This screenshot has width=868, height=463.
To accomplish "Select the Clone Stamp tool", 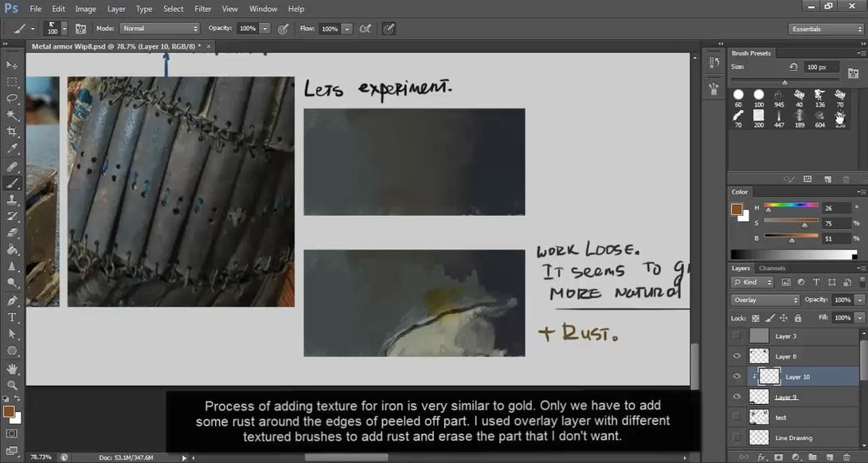I will click(x=12, y=199).
